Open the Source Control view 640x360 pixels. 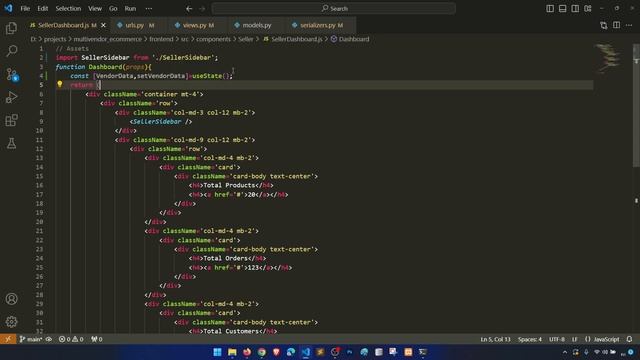pyautogui.click(x=11, y=74)
